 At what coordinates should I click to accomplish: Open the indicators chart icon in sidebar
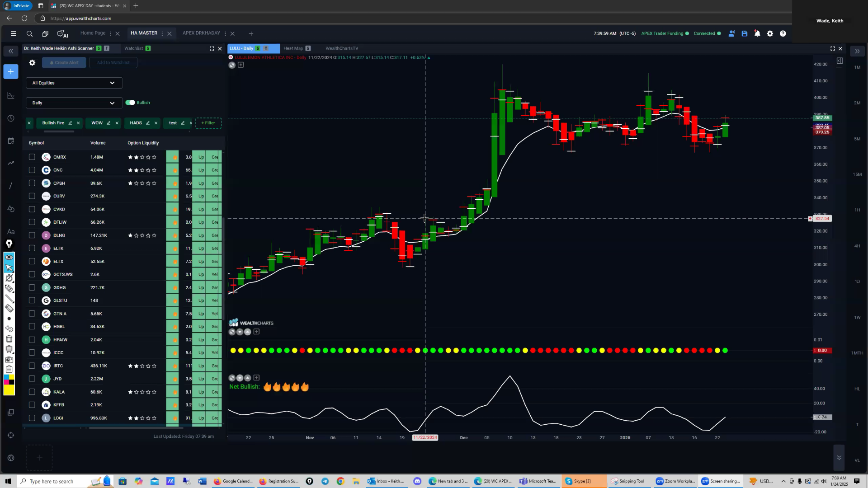pos(11,96)
